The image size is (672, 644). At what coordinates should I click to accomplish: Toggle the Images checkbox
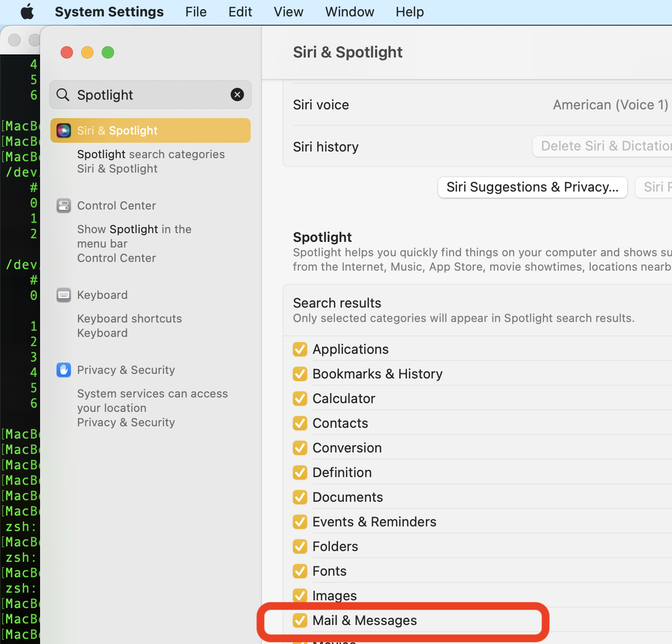300,596
